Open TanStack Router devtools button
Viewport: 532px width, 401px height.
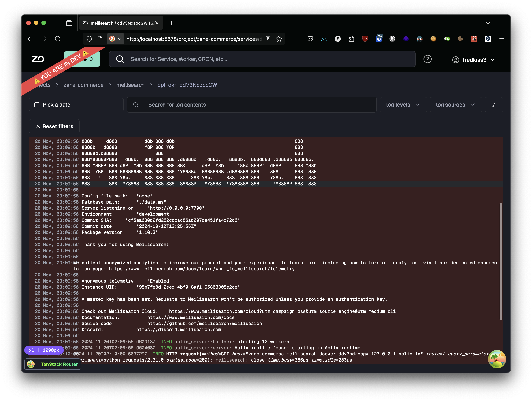pyautogui.click(x=53, y=364)
